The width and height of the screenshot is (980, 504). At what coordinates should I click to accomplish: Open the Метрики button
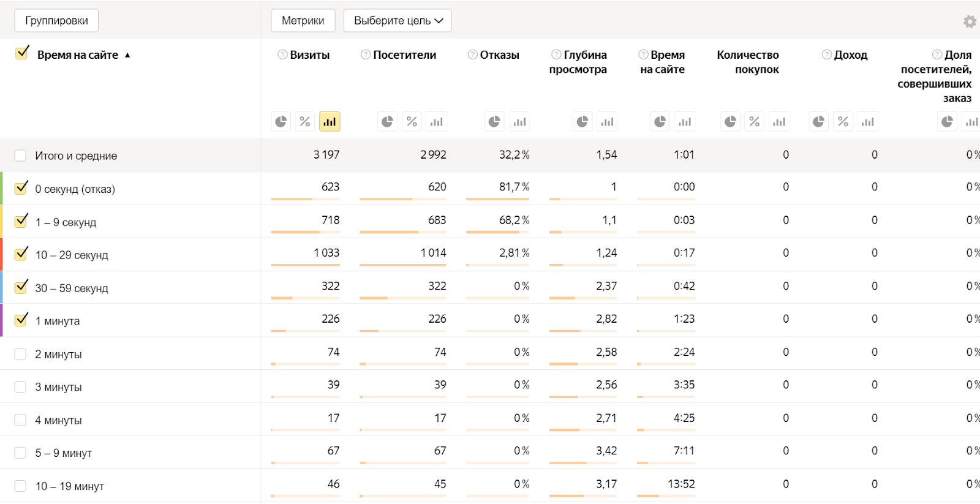[x=303, y=21]
